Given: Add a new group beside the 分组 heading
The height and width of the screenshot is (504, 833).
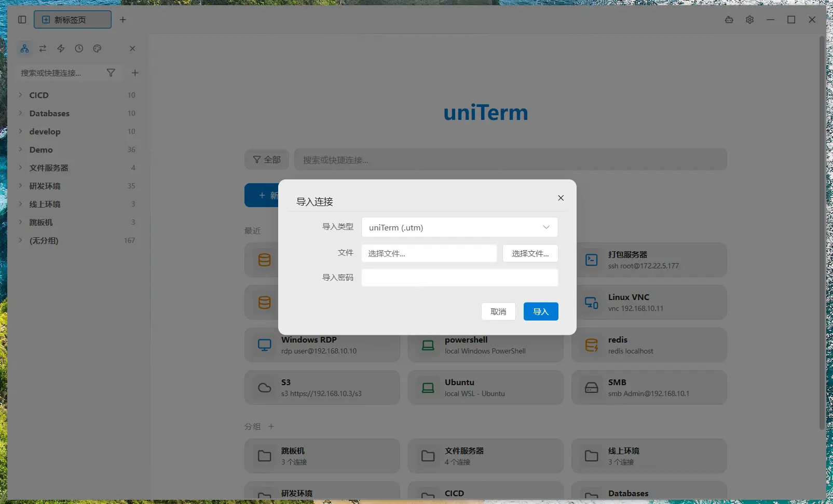Looking at the screenshot, I should pyautogui.click(x=271, y=427).
